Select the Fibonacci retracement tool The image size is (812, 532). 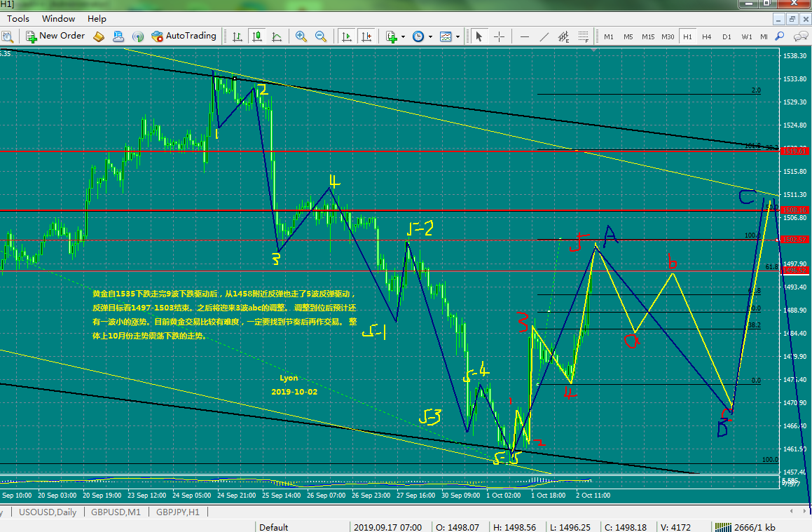coord(583,36)
